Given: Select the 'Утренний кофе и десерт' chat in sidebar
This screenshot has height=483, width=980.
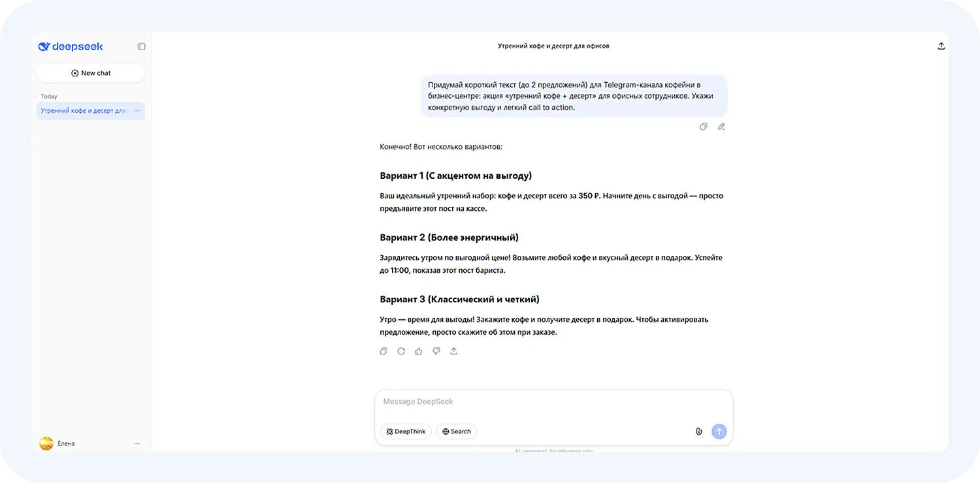Looking at the screenshot, I should pos(84,111).
